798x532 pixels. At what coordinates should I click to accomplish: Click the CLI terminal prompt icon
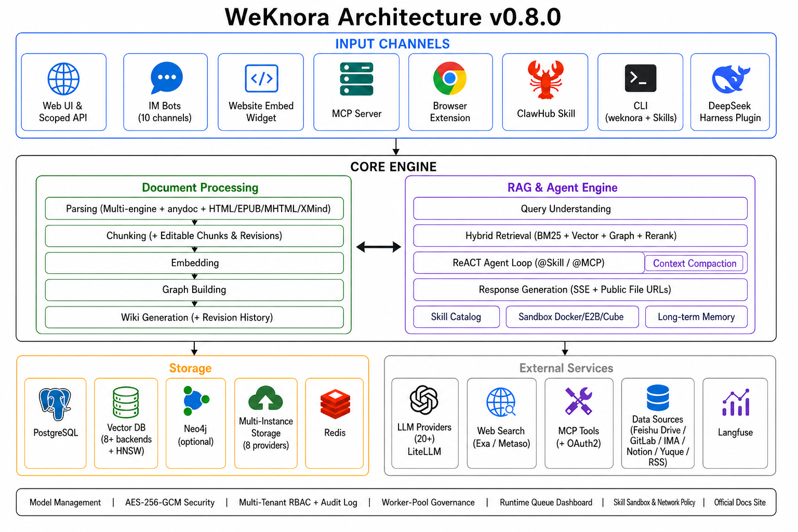pos(640,78)
